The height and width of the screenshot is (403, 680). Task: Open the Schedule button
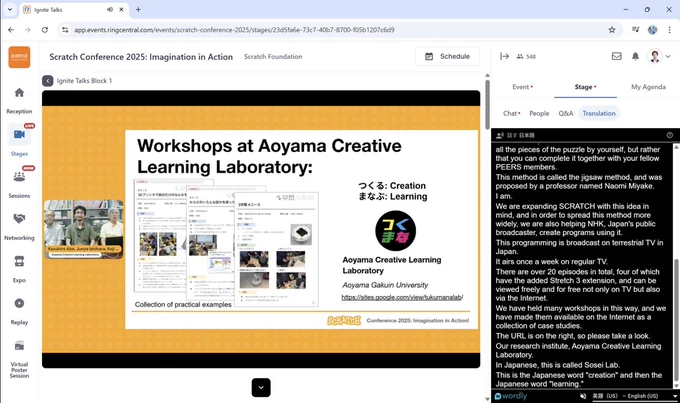click(x=448, y=56)
